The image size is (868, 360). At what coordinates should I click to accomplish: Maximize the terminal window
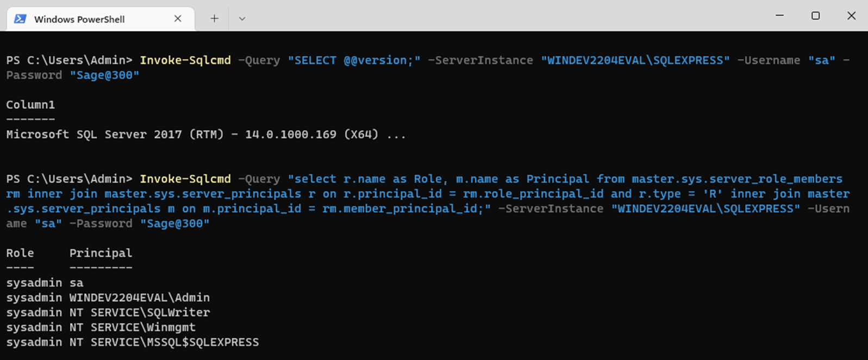point(815,16)
